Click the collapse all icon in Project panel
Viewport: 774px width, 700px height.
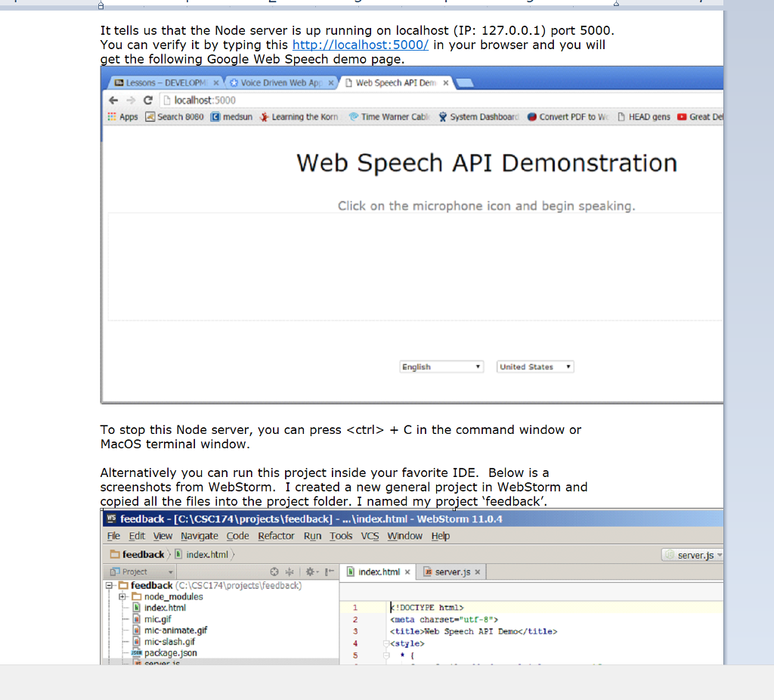click(289, 571)
